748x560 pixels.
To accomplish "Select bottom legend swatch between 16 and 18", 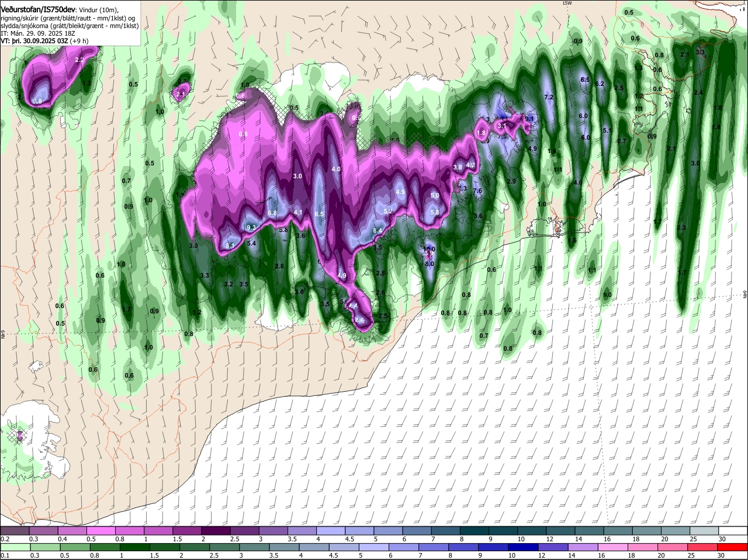I will click(x=613, y=547).
